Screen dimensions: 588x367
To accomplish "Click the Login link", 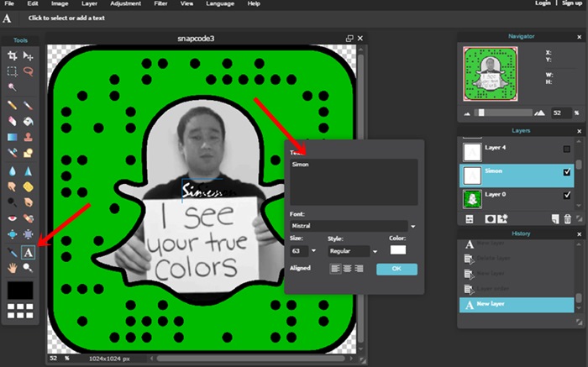I will point(543,3).
